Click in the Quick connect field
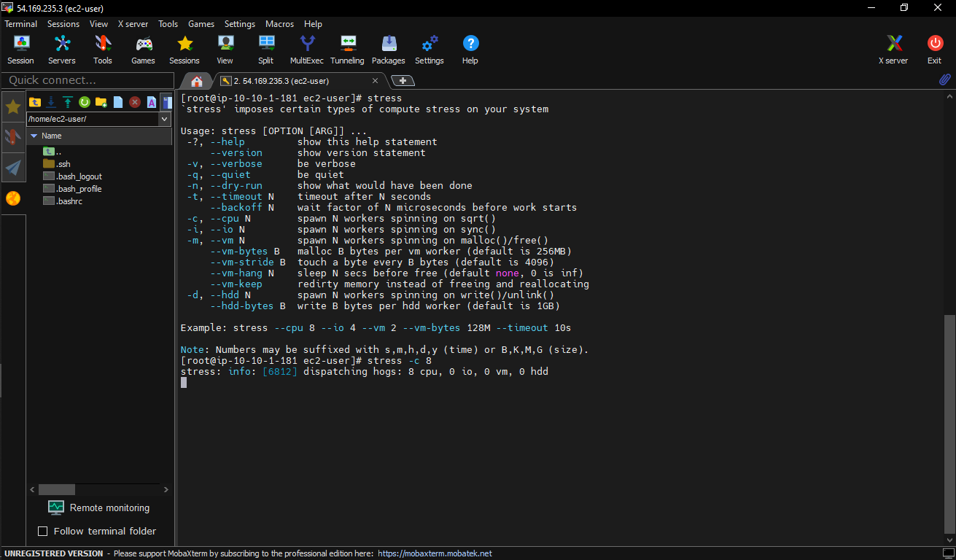 (x=88, y=80)
